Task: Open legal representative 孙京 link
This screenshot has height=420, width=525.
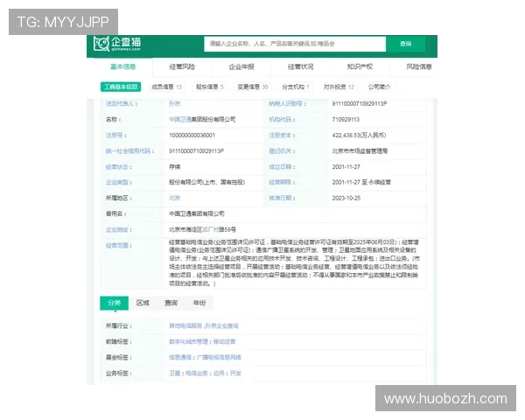Action: (174, 104)
